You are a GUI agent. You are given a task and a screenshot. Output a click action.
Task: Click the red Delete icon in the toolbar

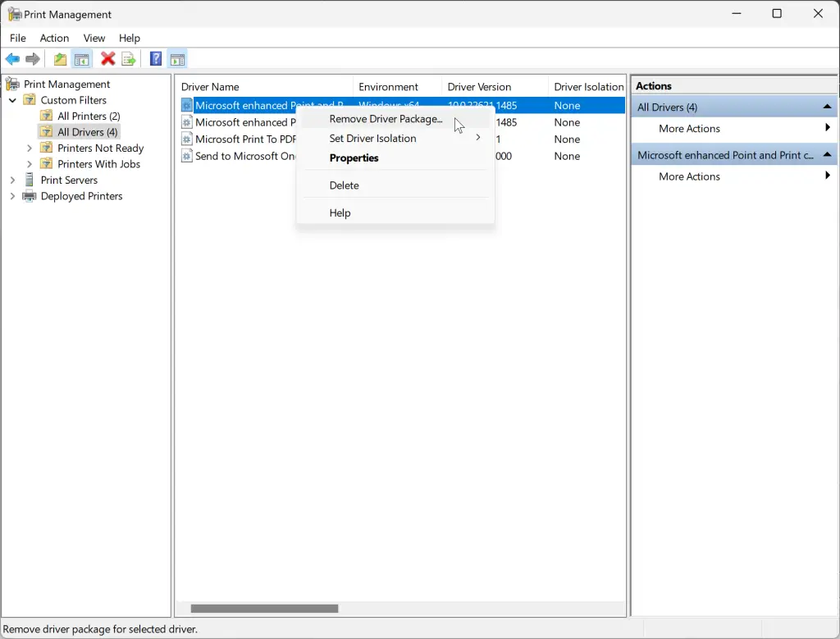[107, 58]
